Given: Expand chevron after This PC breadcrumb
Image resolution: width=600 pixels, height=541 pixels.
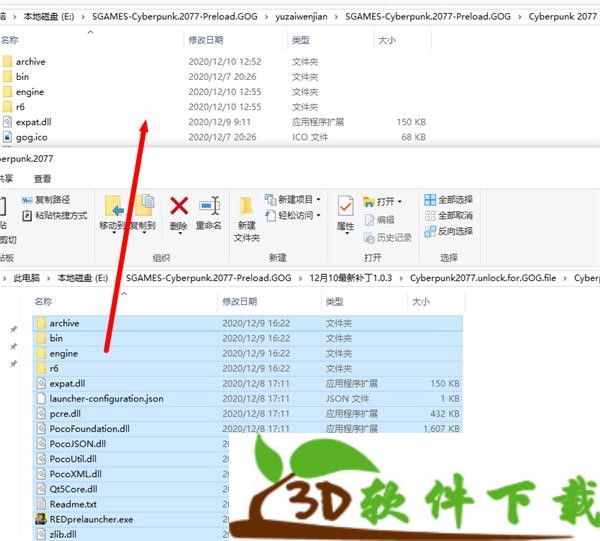Looking at the screenshot, I should [x=49, y=278].
